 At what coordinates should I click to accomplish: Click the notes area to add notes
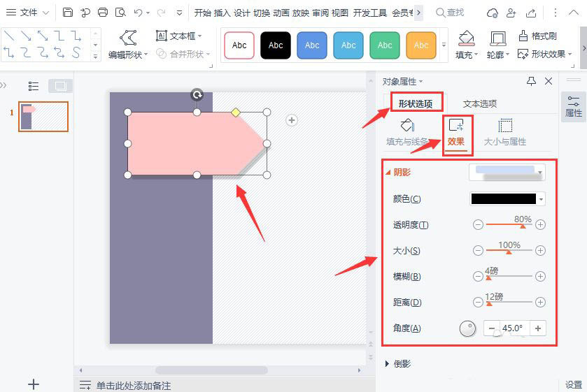(x=133, y=385)
